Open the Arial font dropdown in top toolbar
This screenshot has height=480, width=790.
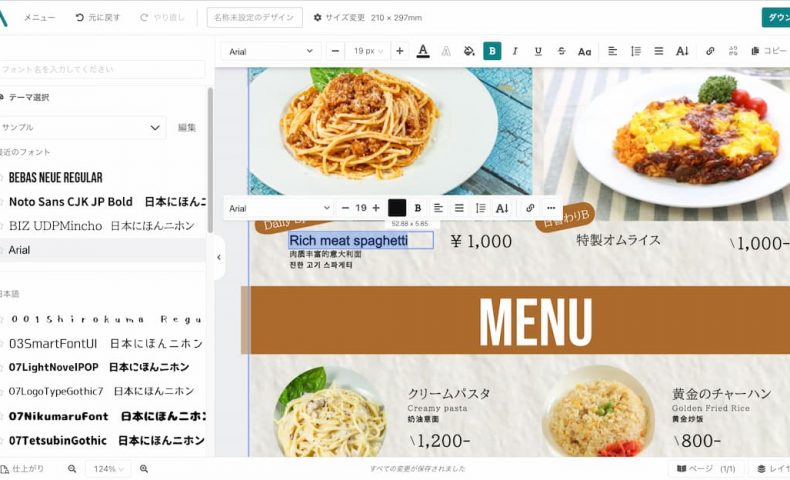(270, 51)
